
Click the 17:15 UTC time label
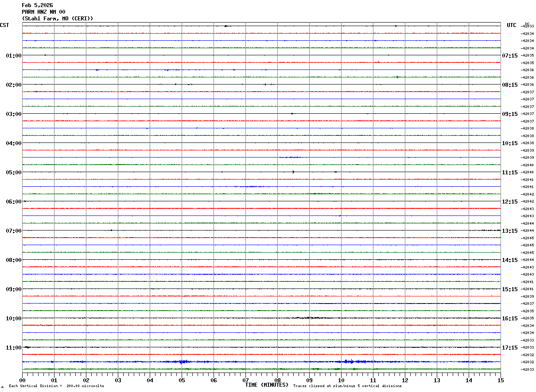509,347
